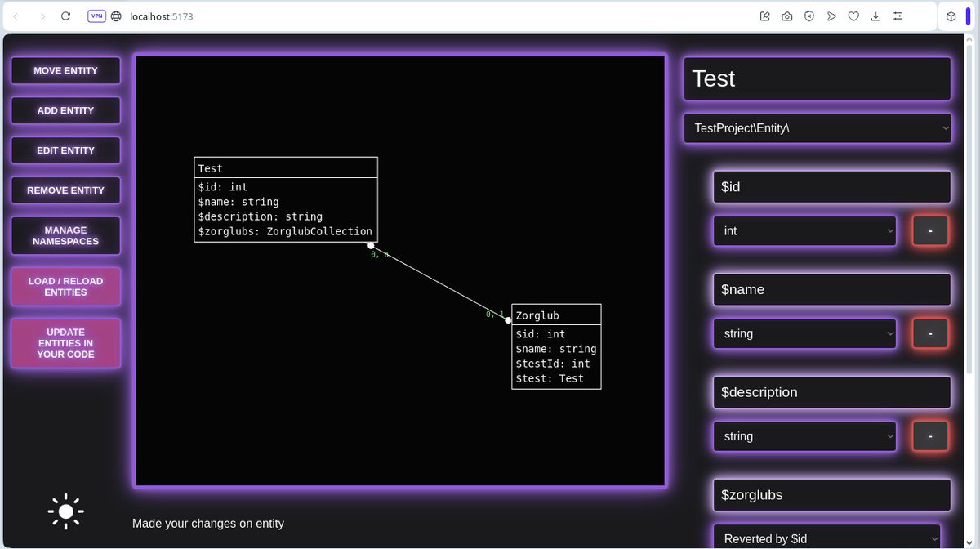
Task: Click the Add Entity button
Action: [65, 110]
